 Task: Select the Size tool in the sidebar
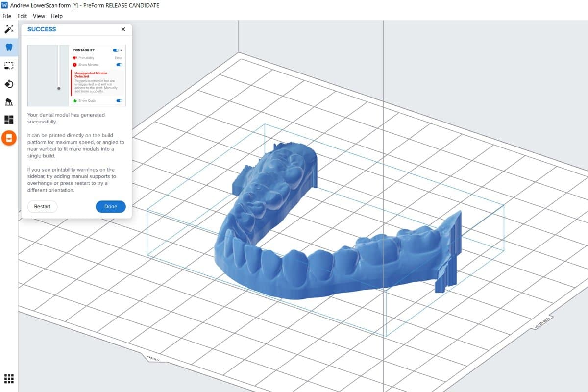pos(9,65)
